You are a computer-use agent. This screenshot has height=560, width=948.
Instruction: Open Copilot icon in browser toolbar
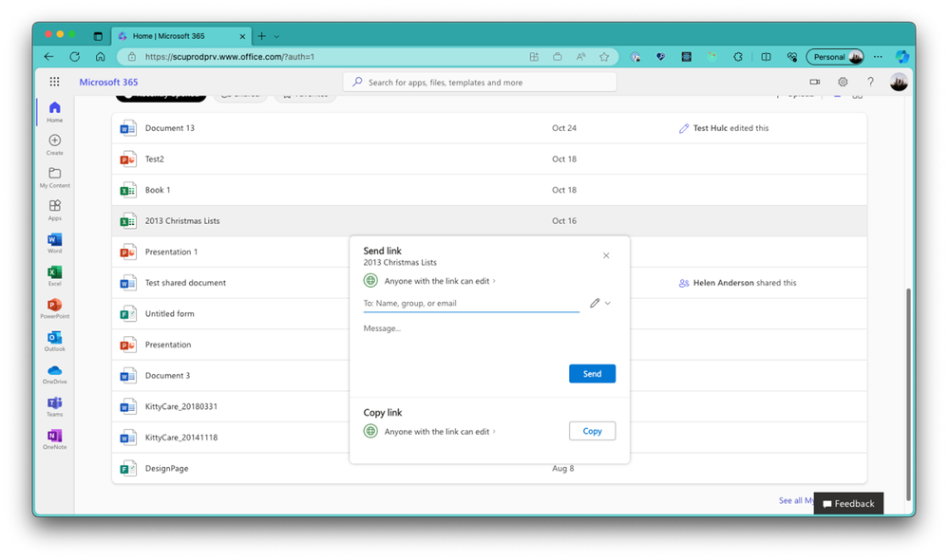[x=902, y=56]
